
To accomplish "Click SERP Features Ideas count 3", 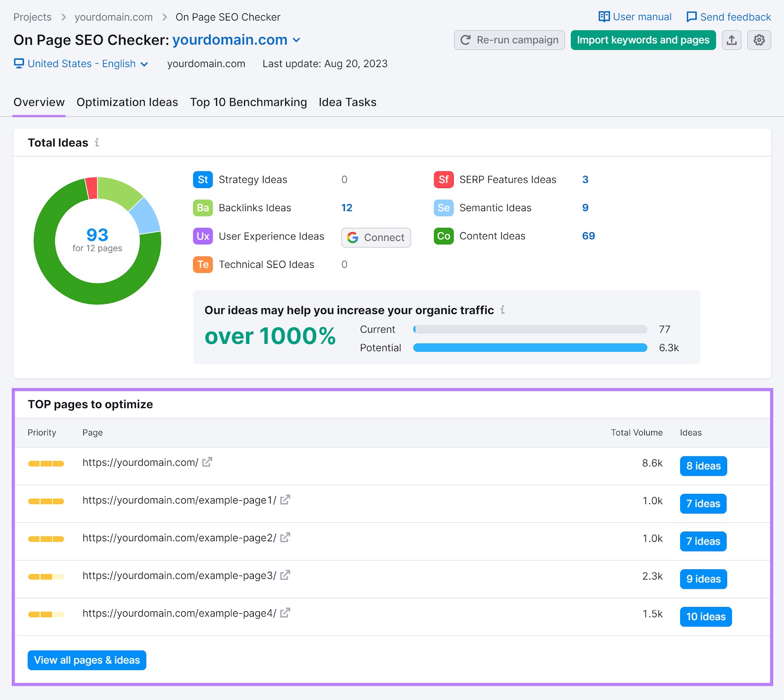I will [x=585, y=180].
